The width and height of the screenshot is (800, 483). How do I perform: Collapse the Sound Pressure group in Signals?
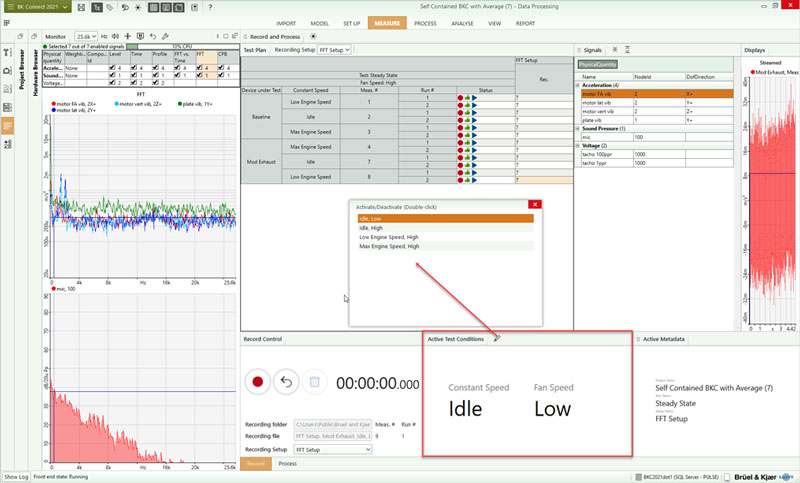[x=578, y=129]
